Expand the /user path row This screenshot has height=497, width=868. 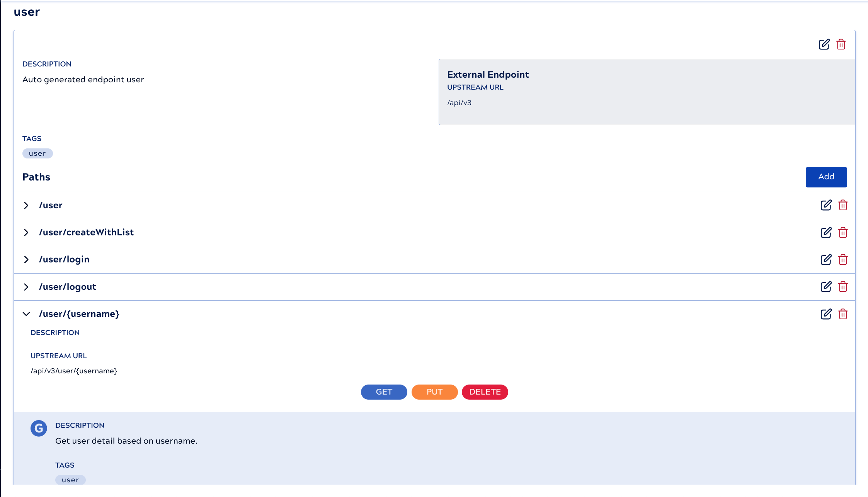[x=26, y=206]
